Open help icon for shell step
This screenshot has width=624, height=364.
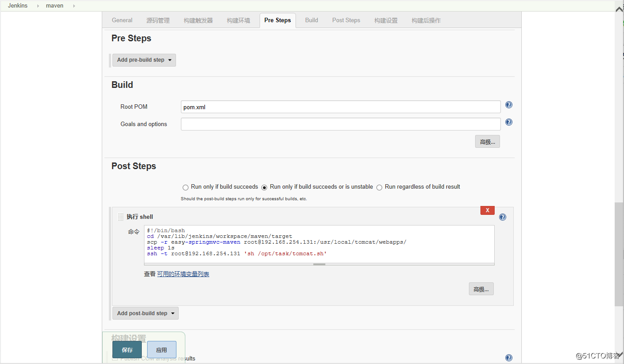pos(503,217)
